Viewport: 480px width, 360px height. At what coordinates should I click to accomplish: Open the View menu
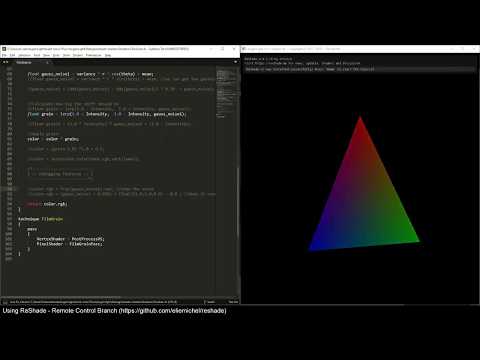47,55
